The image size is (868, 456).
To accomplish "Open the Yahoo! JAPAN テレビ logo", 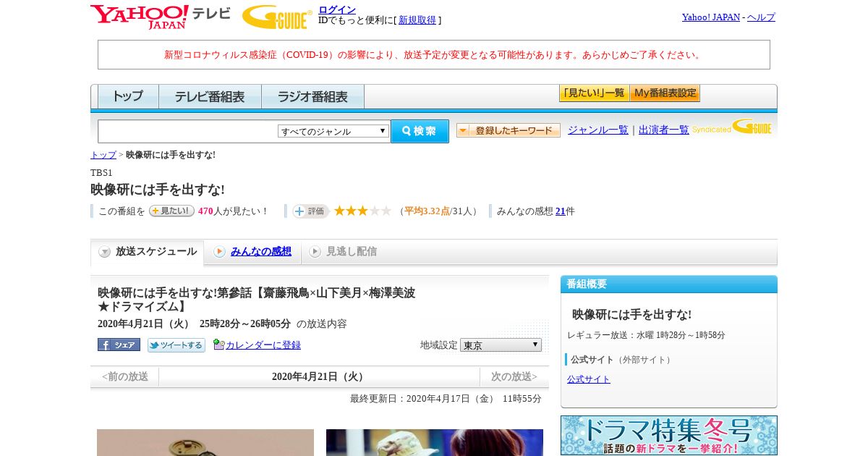I will click(x=160, y=17).
